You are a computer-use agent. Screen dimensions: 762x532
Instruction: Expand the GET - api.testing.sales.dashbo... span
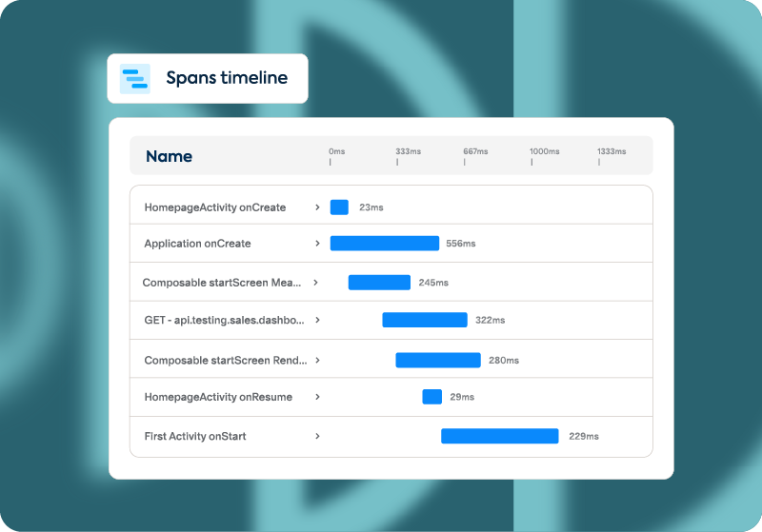317,320
